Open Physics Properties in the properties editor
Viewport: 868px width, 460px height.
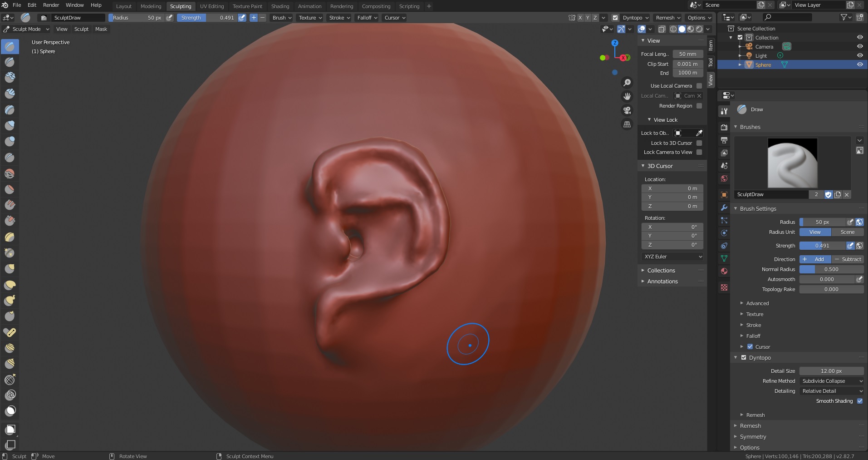(x=724, y=232)
